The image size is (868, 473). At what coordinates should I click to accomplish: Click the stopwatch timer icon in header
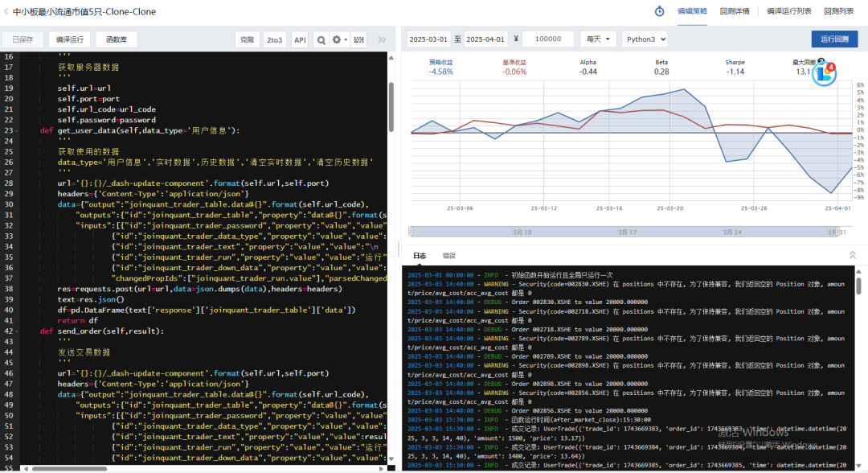click(x=659, y=11)
